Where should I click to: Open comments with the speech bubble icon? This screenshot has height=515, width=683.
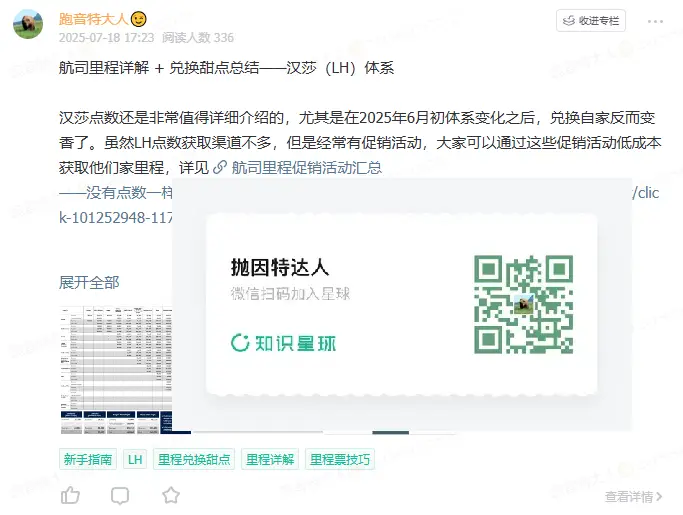coord(120,496)
